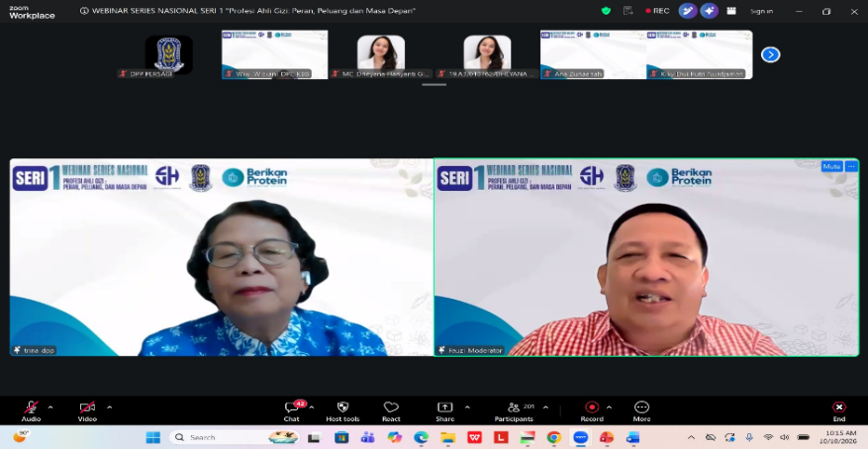This screenshot has height=449, width=868.
Task: Click the view layout icon in title bar
Action: pyautogui.click(x=731, y=11)
